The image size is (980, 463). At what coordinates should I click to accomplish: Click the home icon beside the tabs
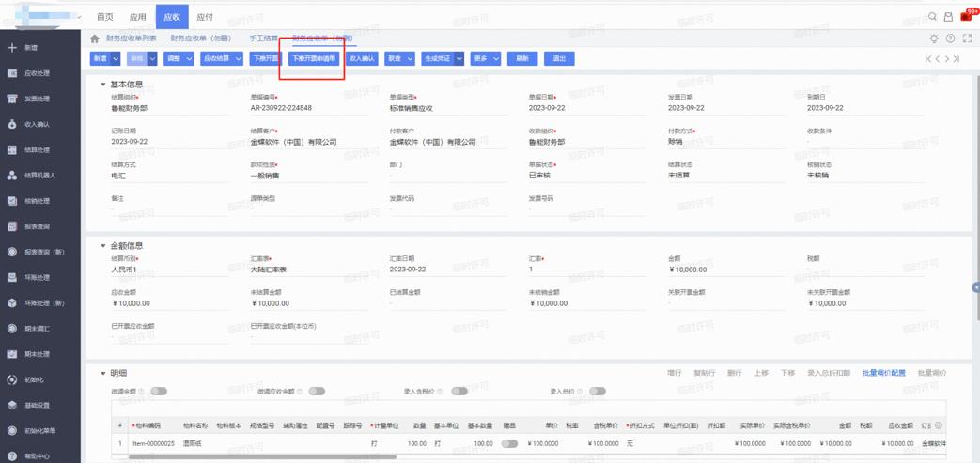coord(95,39)
